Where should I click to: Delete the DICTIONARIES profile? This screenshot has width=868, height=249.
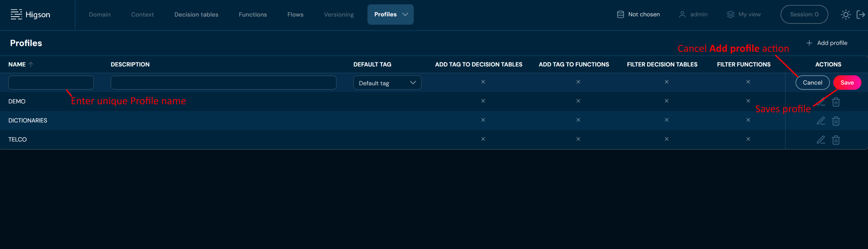point(836,121)
